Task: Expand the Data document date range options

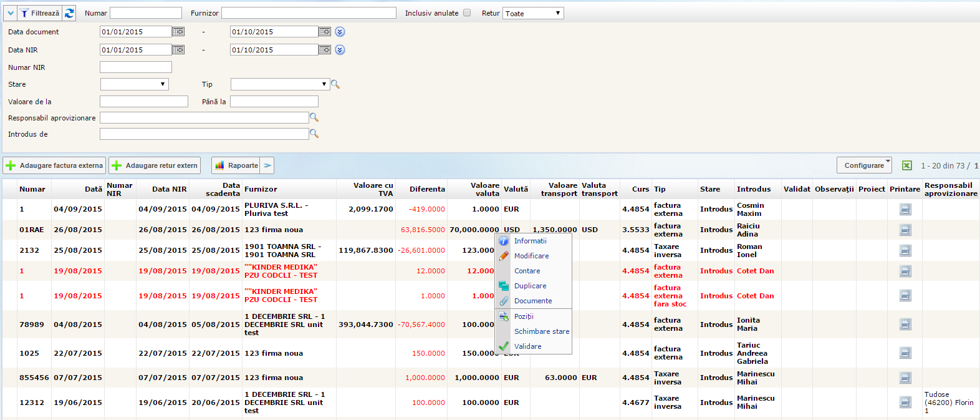Action: point(340,32)
